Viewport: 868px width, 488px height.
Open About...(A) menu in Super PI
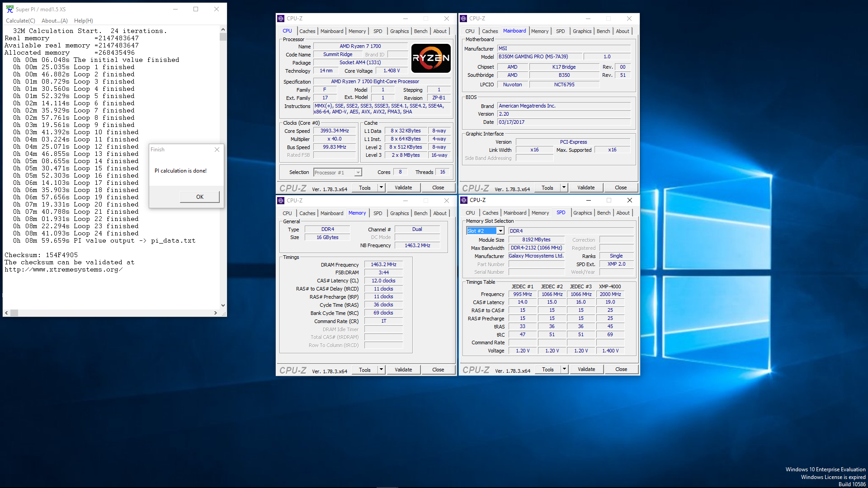pyautogui.click(x=55, y=21)
